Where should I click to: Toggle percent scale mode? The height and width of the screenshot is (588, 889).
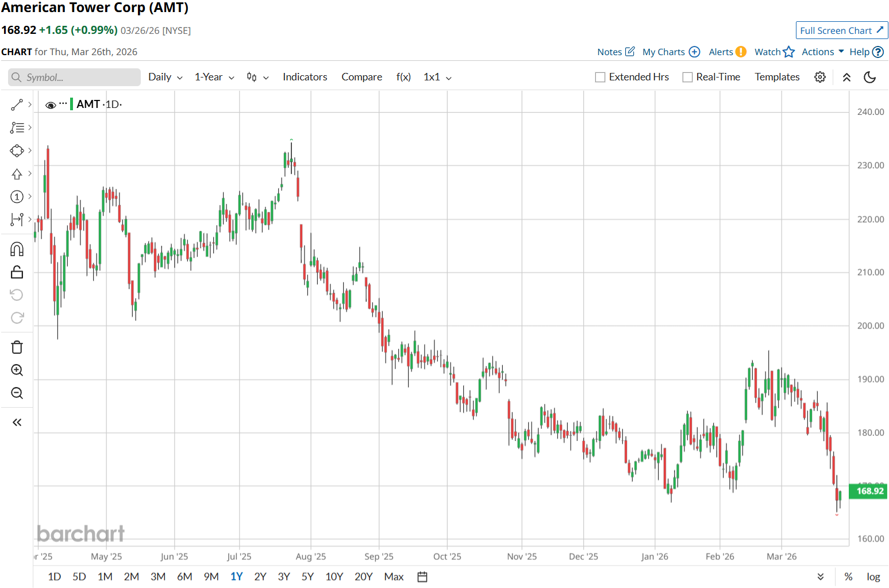point(848,577)
